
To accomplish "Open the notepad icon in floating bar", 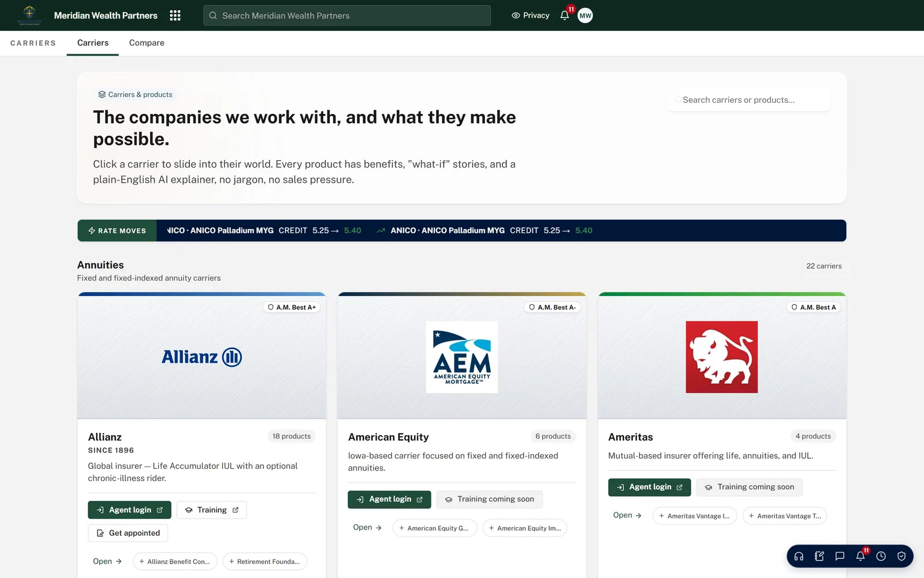I will click(x=819, y=556).
